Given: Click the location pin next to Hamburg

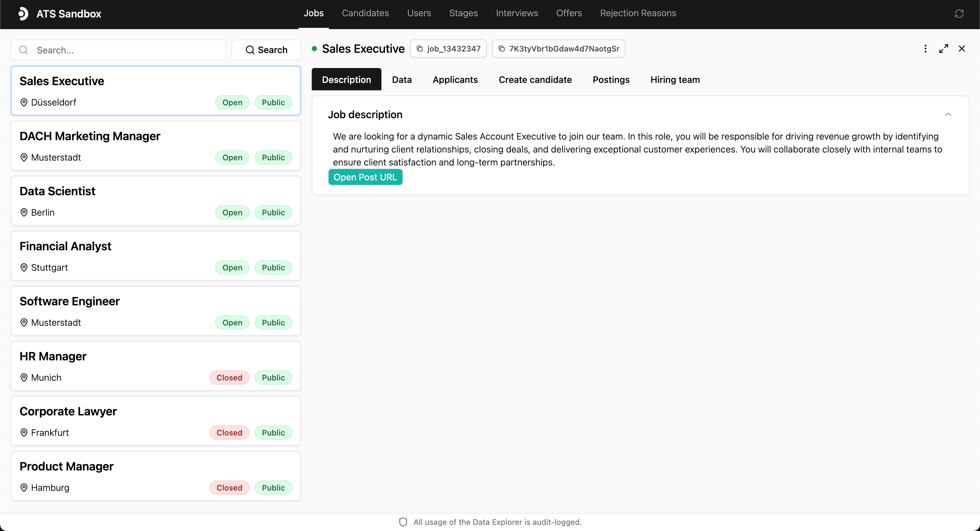Looking at the screenshot, I should click(x=24, y=488).
